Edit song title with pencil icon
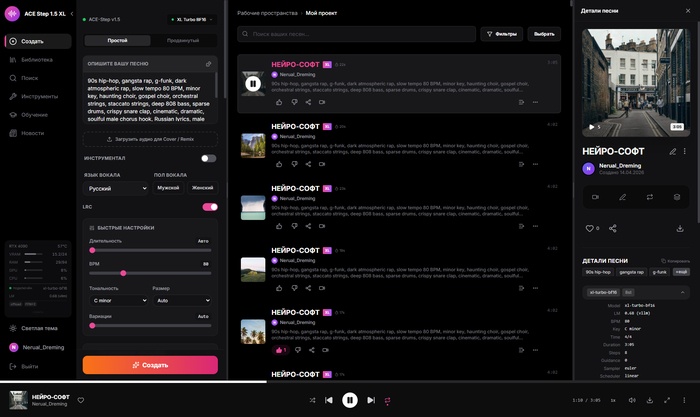This screenshot has height=417, width=700. (673, 152)
